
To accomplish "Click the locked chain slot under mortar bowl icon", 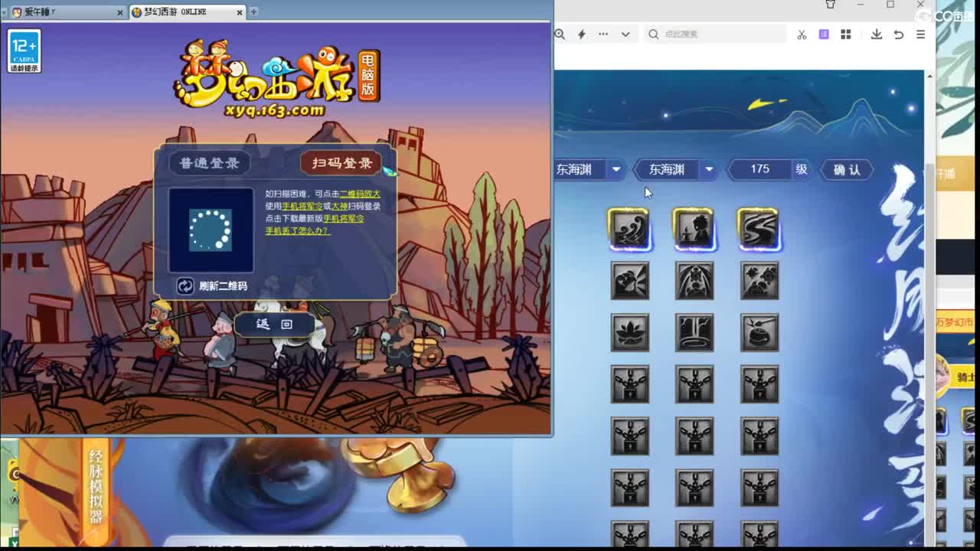I will pos(759,384).
